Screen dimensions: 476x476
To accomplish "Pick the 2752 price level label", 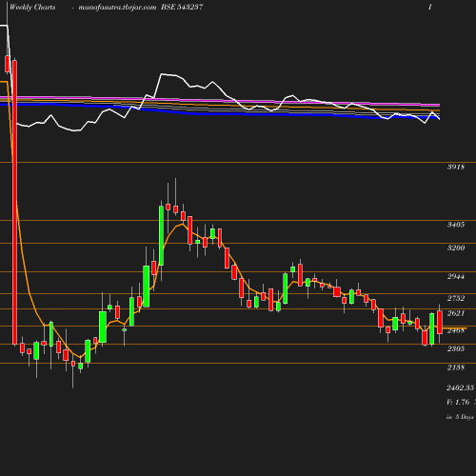I will coord(456,298).
